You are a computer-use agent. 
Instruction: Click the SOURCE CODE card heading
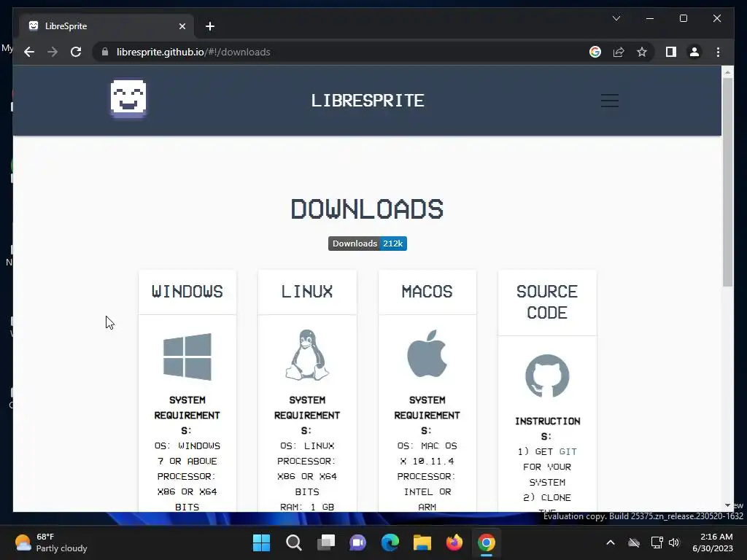(547, 301)
